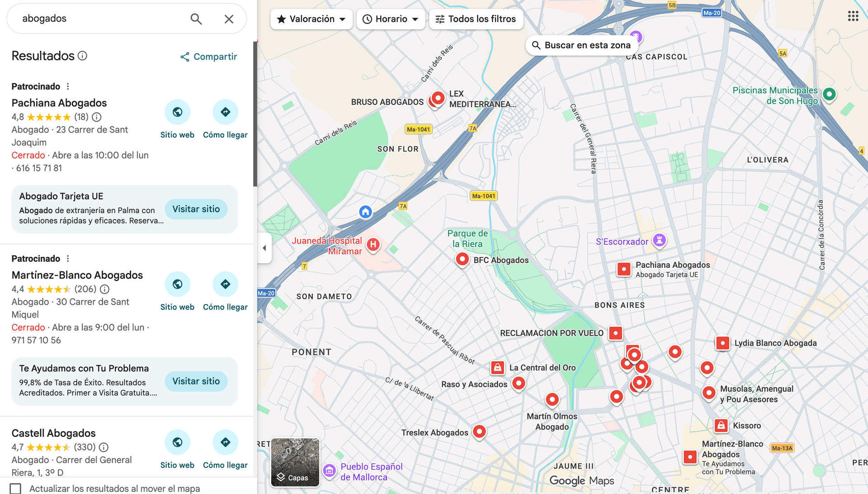Viewport: 868px width, 494px height.
Task: Select BFC Abogados map pin
Action: pyautogui.click(x=462, y=259)
